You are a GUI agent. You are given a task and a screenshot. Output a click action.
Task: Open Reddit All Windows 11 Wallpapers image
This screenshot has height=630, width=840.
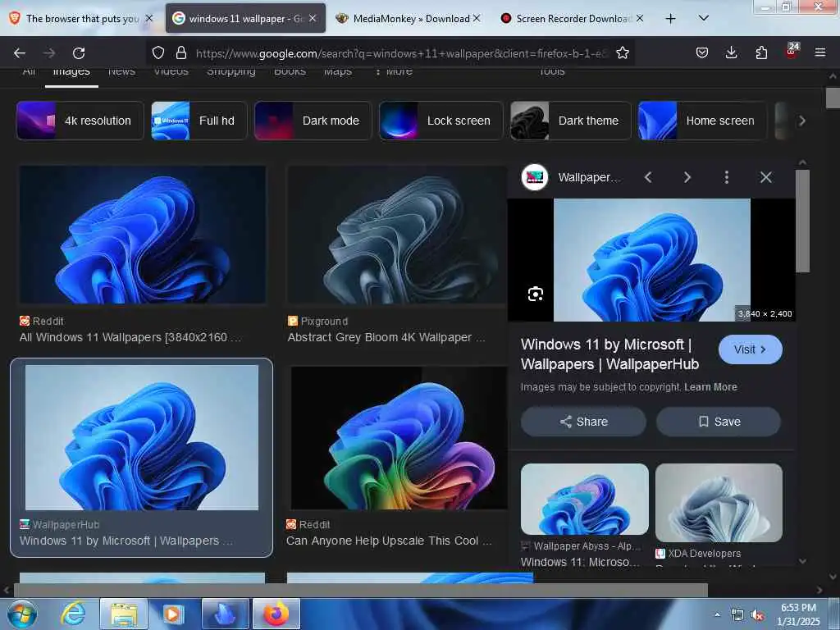coord(143,235)
